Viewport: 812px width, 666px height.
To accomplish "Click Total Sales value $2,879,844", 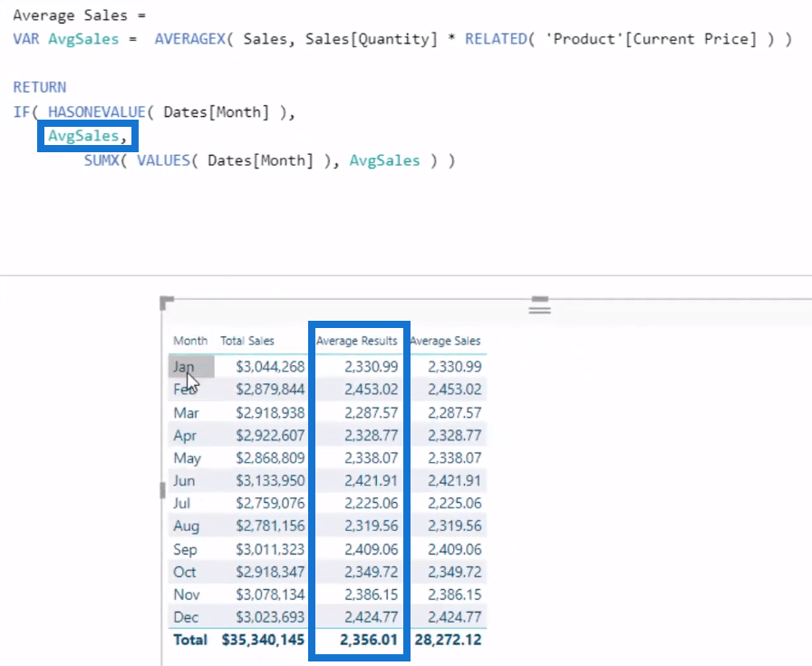I will pos(270,390).
